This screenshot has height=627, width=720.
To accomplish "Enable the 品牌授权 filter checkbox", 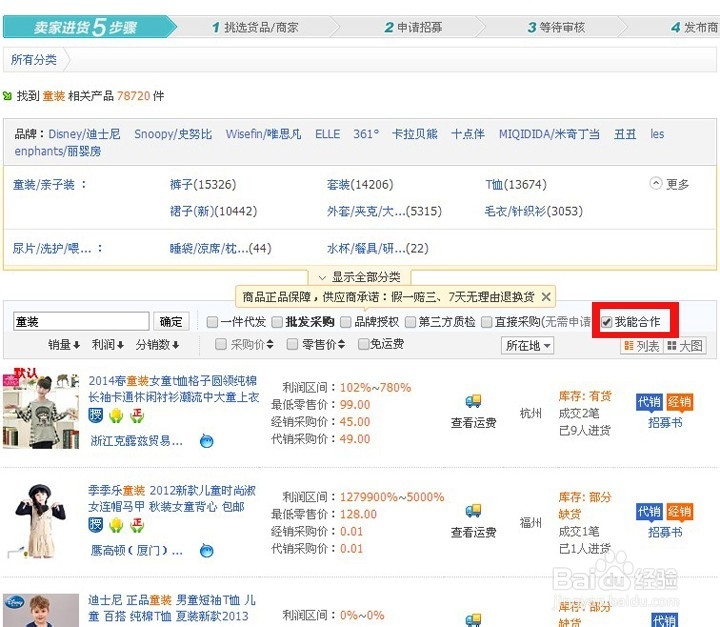I will (x=346, y=322).
